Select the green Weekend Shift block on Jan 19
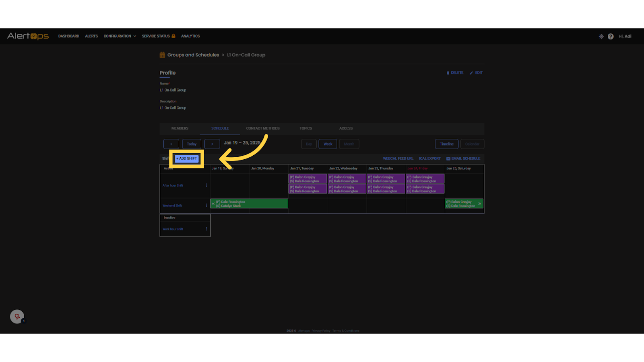 click(250, 204)
